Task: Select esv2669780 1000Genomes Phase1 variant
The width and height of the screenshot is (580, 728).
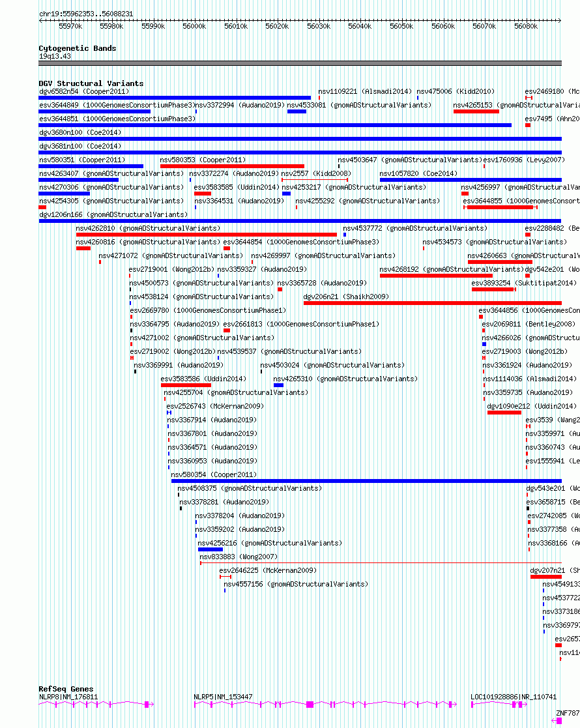Action: (x=208, y=310)
